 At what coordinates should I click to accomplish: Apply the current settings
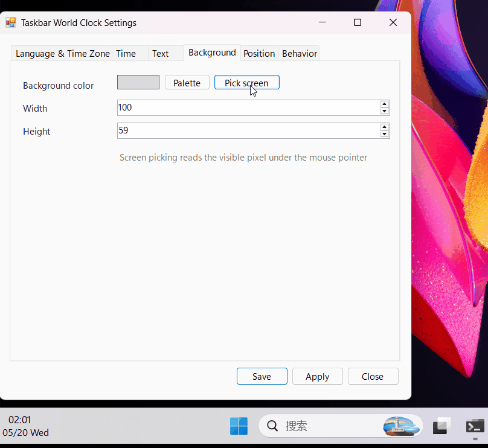(x=318, y=376)
